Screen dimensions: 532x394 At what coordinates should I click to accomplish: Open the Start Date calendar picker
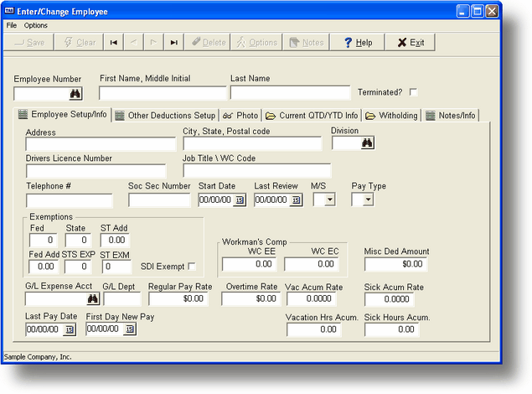point(240,200)
